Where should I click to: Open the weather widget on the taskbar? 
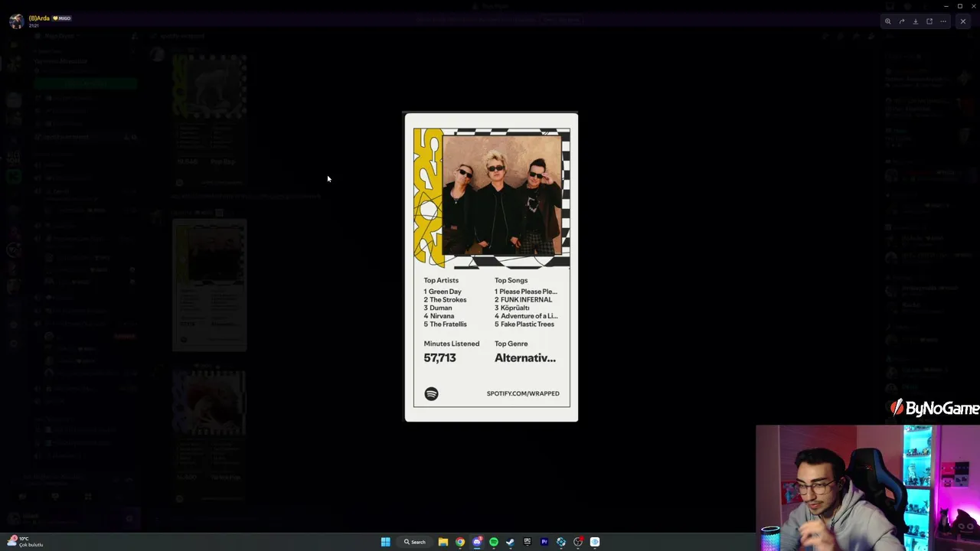pyautogui.click(x=25, y=542)
